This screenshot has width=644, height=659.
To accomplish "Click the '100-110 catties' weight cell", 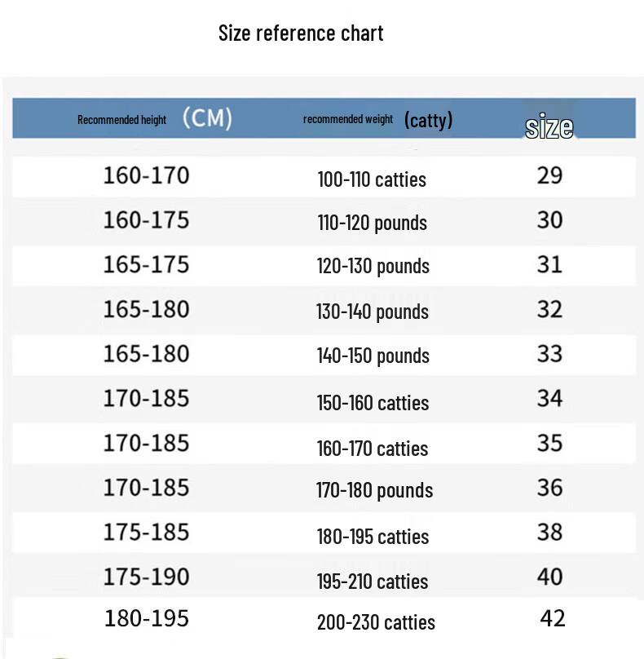I will pos(372,179).
